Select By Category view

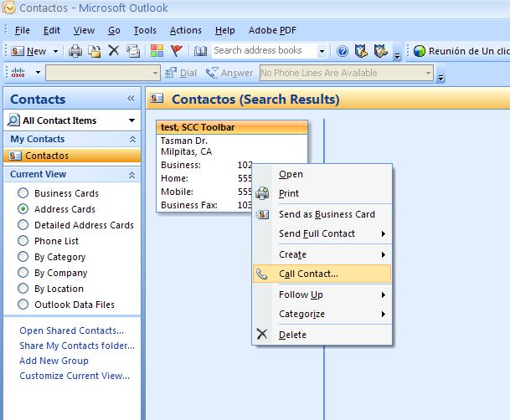point(23,257)
